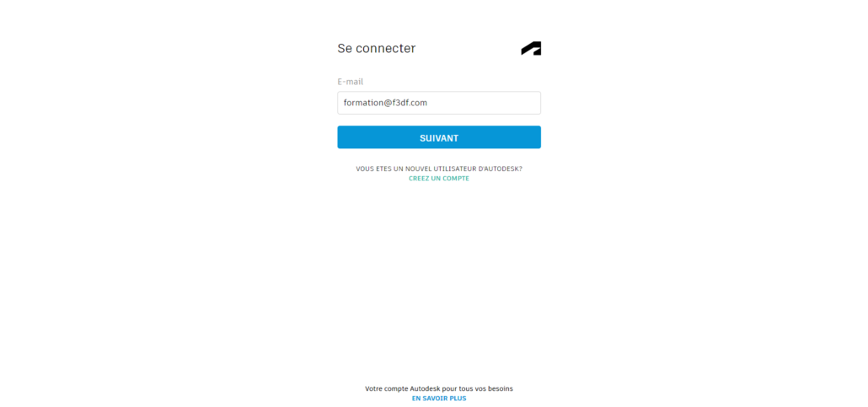Click the Autodesk logo icon
The image size is (868, 407).
531,48
